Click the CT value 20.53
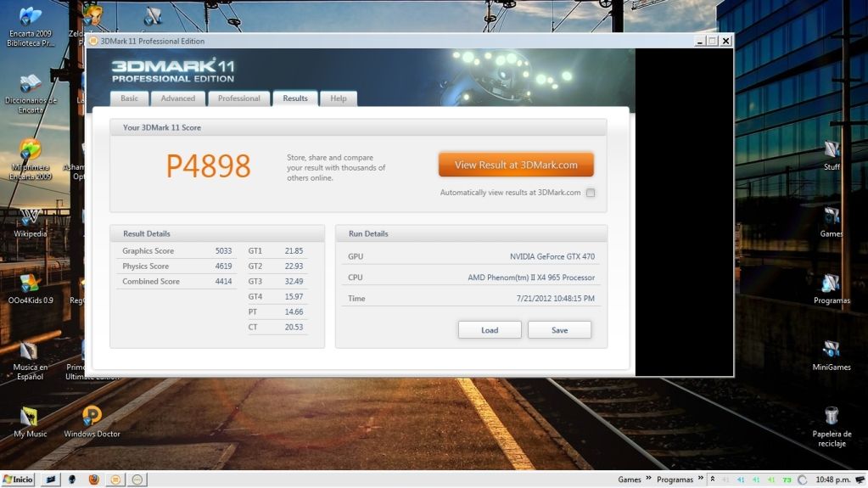 pos(294,327)
